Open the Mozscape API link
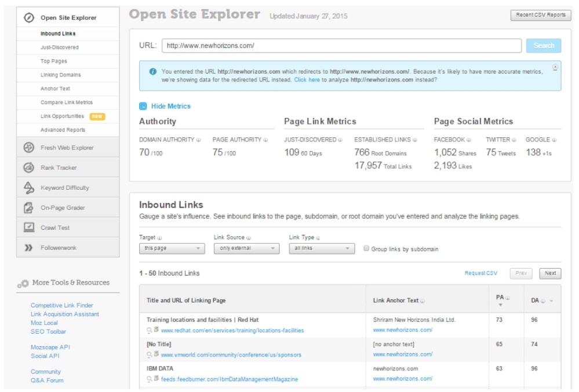 point(50,347)
